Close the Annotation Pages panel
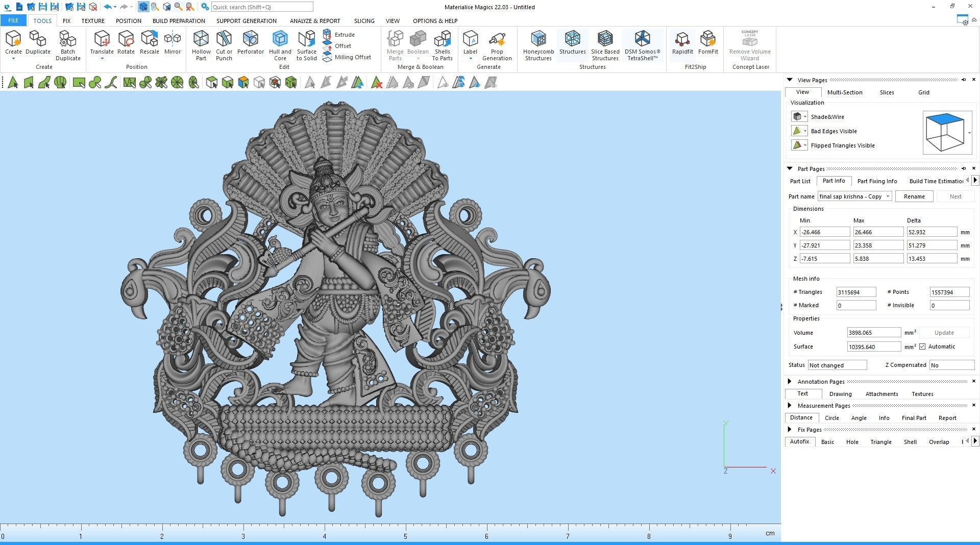Screen dimensions: 980x545 [973, 381]
